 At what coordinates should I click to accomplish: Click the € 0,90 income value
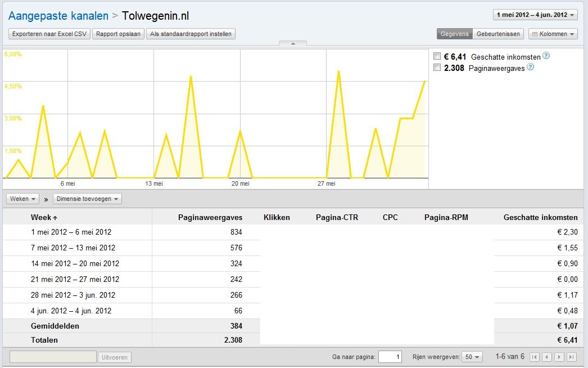pos(567,263)
